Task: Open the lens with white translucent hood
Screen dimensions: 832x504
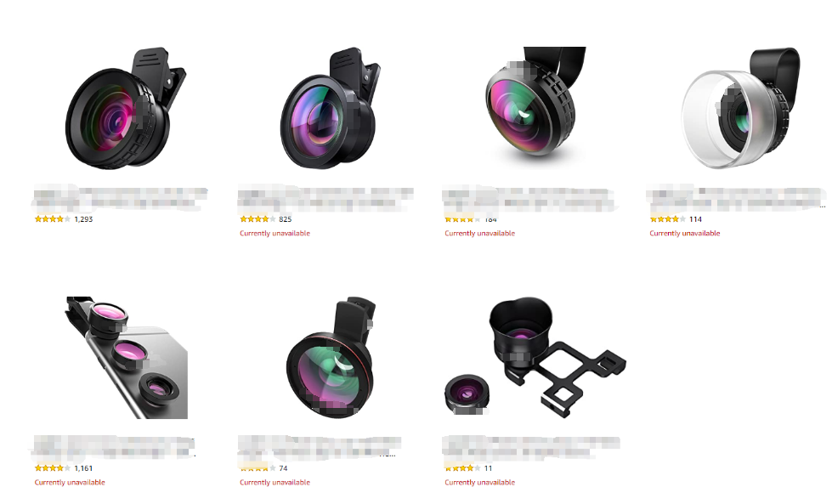Action: point(741,108)
